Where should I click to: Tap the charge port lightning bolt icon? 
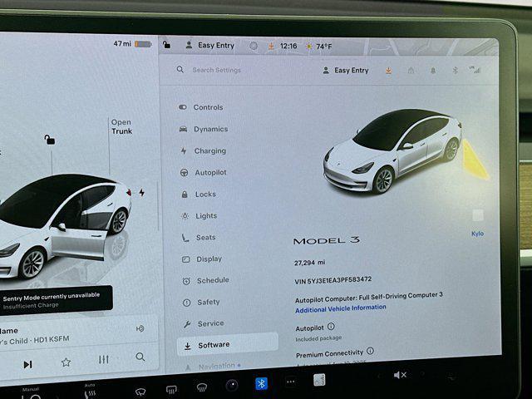142,193
